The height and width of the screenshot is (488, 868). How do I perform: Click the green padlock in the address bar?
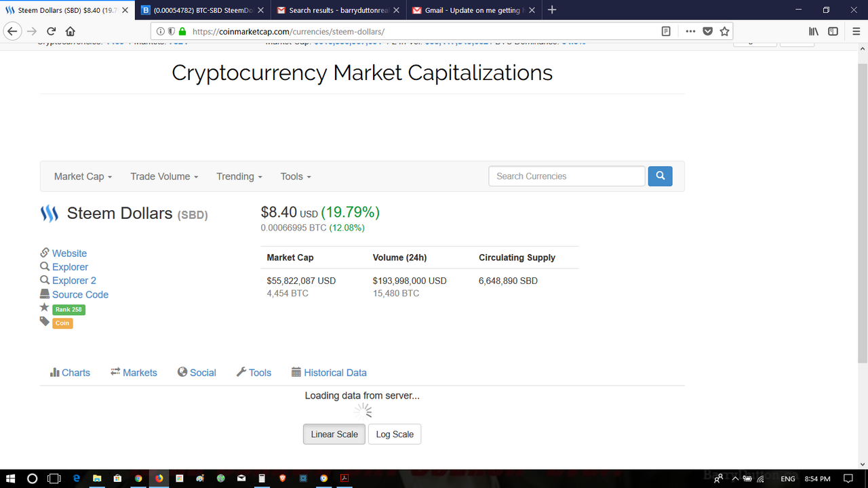pyautogui.click(x=182, y=31)
